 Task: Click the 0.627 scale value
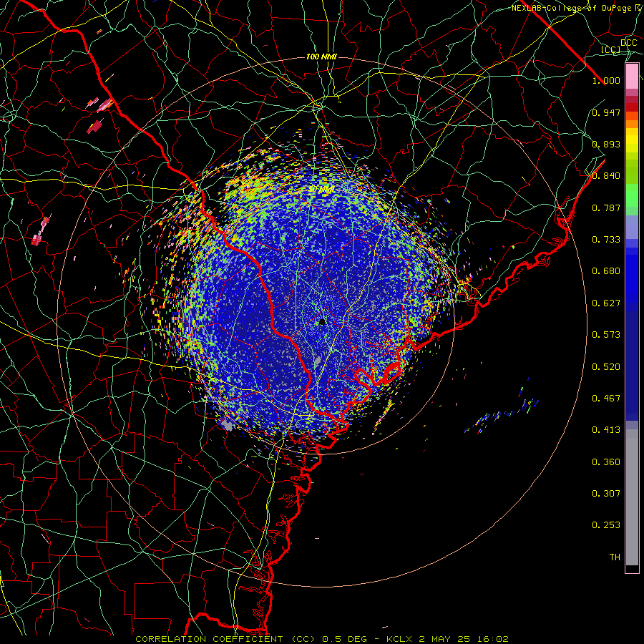coord(606,303)
